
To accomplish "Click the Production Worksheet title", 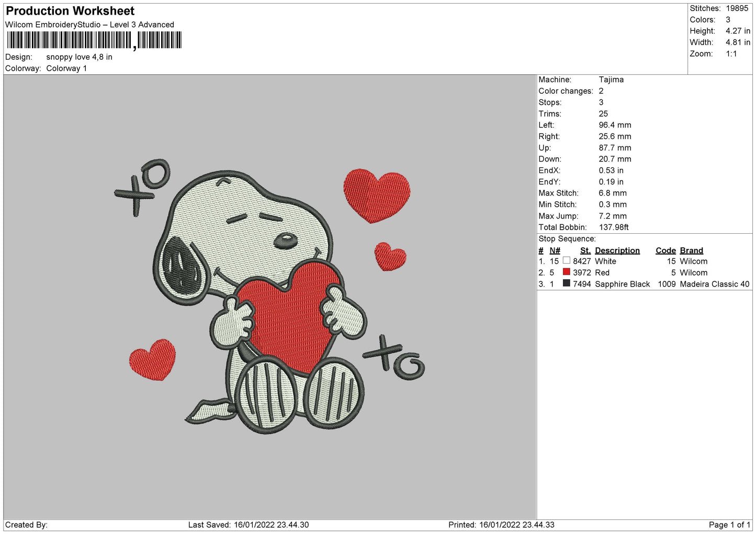I will [x=70, y=11].
